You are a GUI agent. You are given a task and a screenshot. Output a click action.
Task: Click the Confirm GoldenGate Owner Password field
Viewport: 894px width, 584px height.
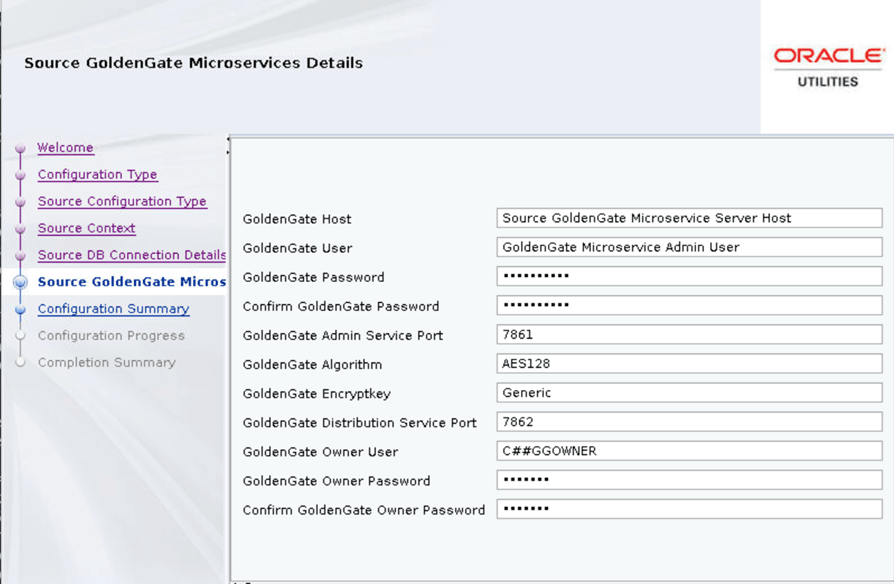[689, 509]
